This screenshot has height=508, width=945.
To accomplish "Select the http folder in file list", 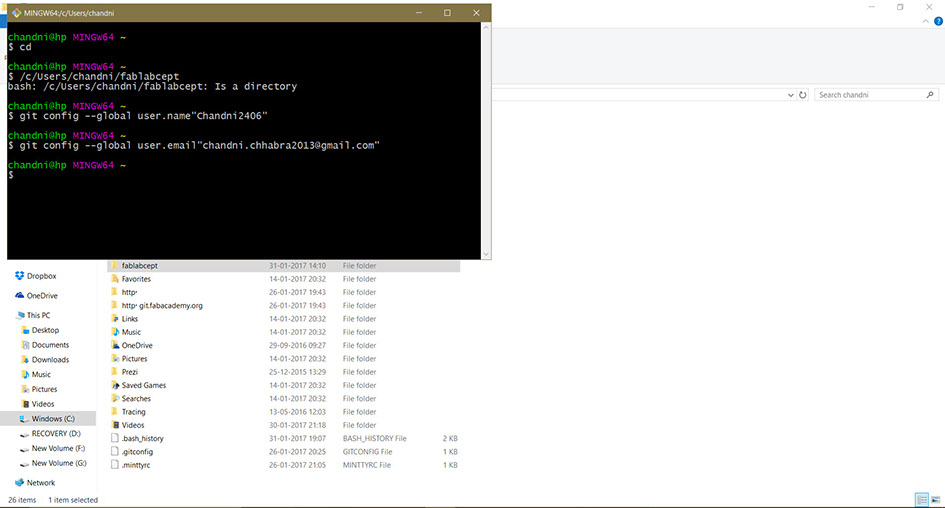I will (129, 292).
